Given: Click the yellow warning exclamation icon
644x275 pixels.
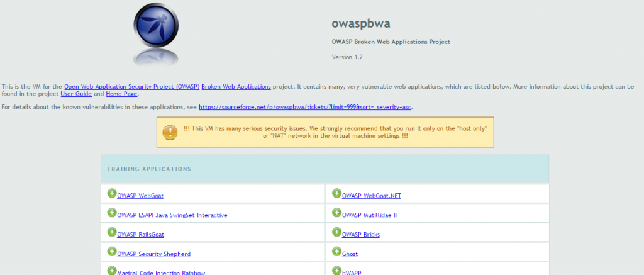Looking at the screenshot, I should [170, 132].
